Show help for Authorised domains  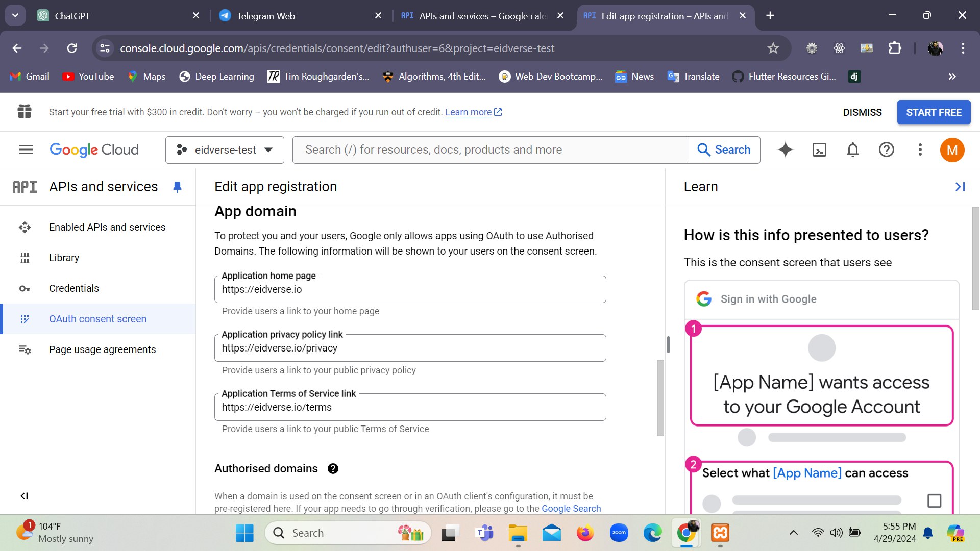pyautogui.click(x=333, y=468)
